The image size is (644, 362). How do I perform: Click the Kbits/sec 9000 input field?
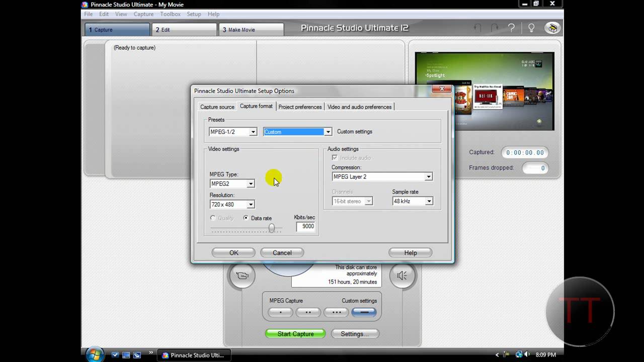click(x=305, y=226)
